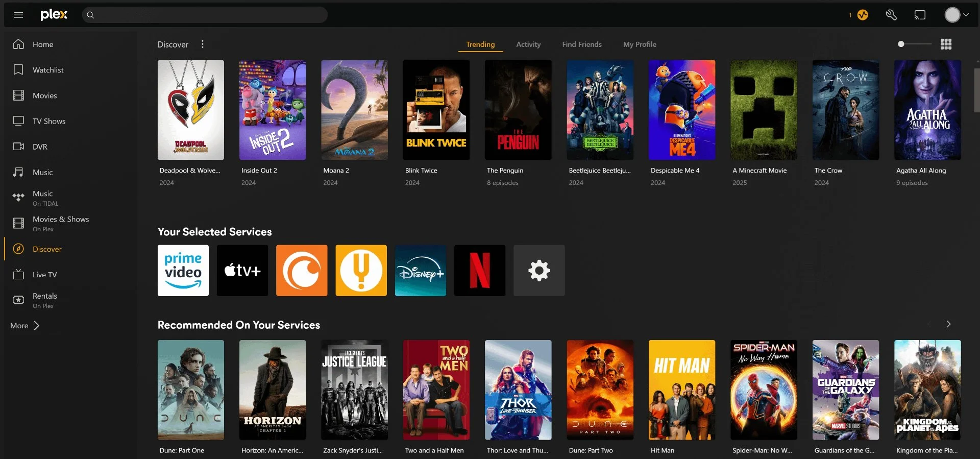The width and height of the screenshot is (980, 459).
Task: Open the Blink Twice poster
Action: click(436, 110)
